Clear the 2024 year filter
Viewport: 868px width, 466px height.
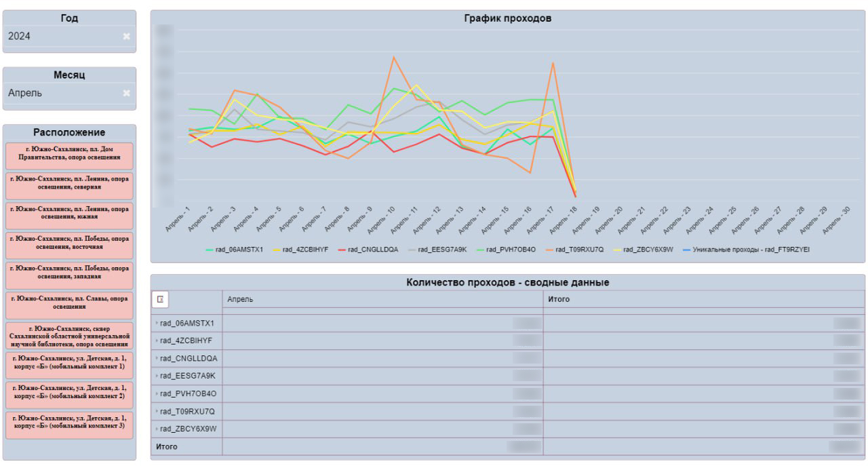coord(127,37)
